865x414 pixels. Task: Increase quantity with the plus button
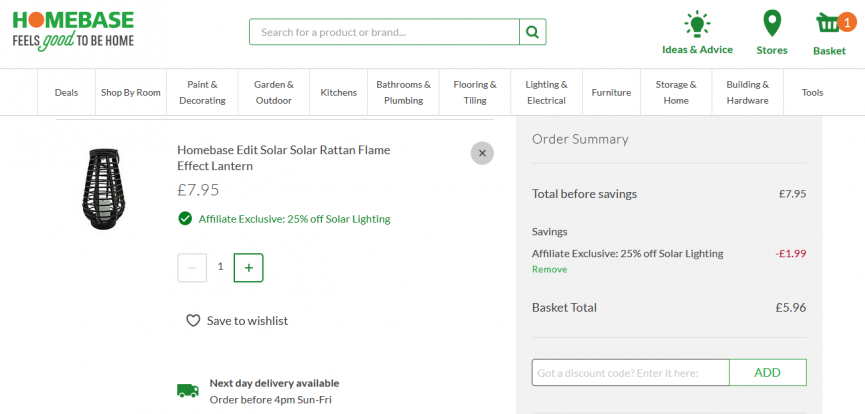(x=249, y=268)
